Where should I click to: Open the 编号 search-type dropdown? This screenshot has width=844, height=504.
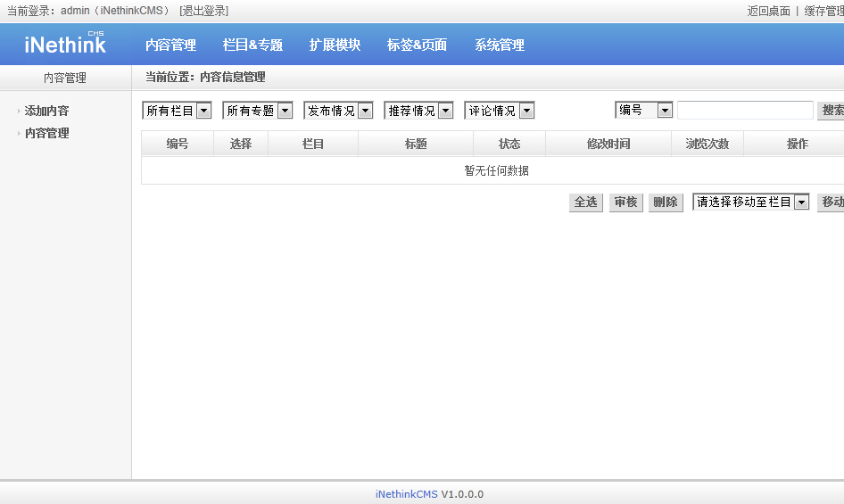643,110
